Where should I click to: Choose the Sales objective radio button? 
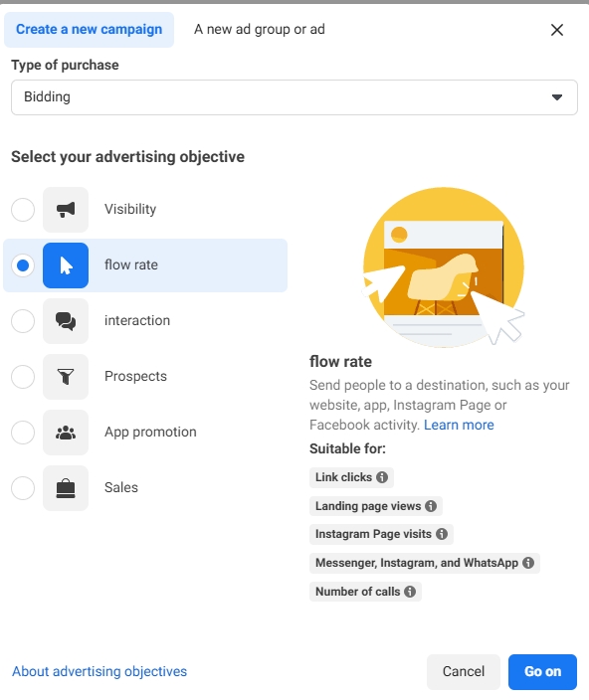[x=23, y=488]
